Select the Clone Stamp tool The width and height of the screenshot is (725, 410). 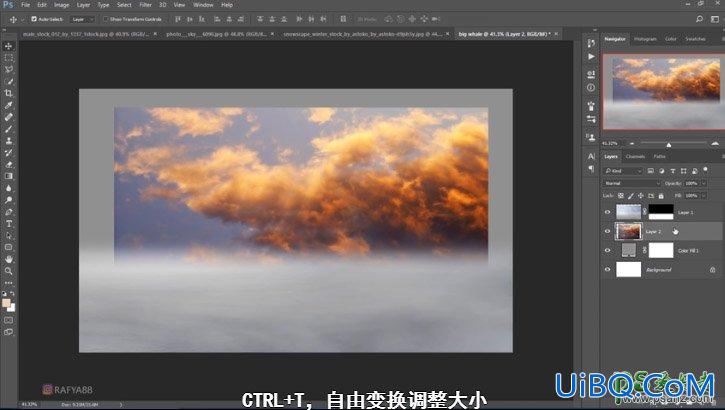coord(9,141)
